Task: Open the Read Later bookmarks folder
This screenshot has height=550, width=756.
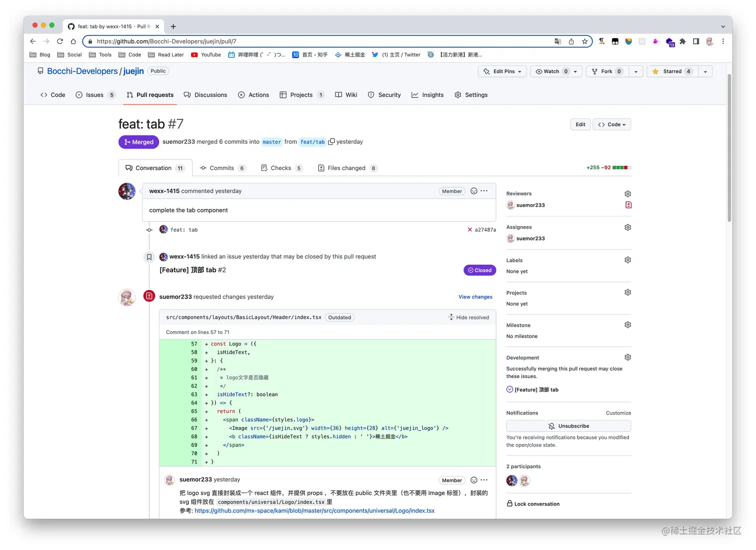Action: coord(166,55)
